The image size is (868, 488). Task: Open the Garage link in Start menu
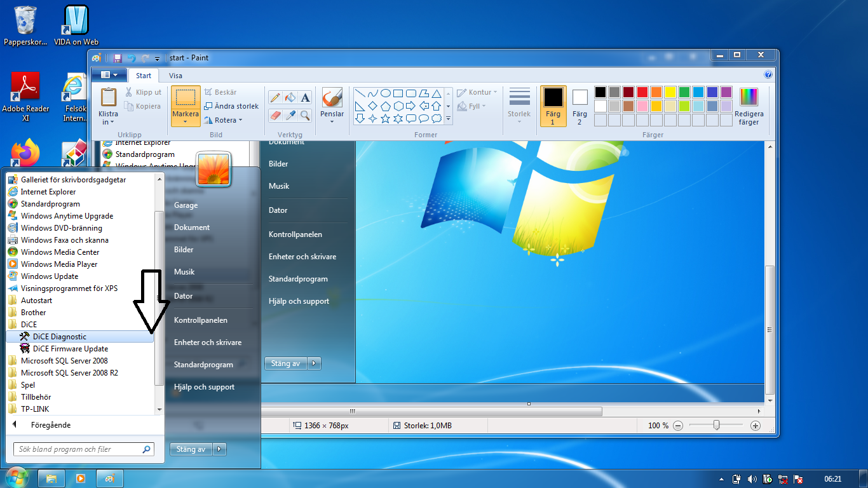click(x=186, y=205)
